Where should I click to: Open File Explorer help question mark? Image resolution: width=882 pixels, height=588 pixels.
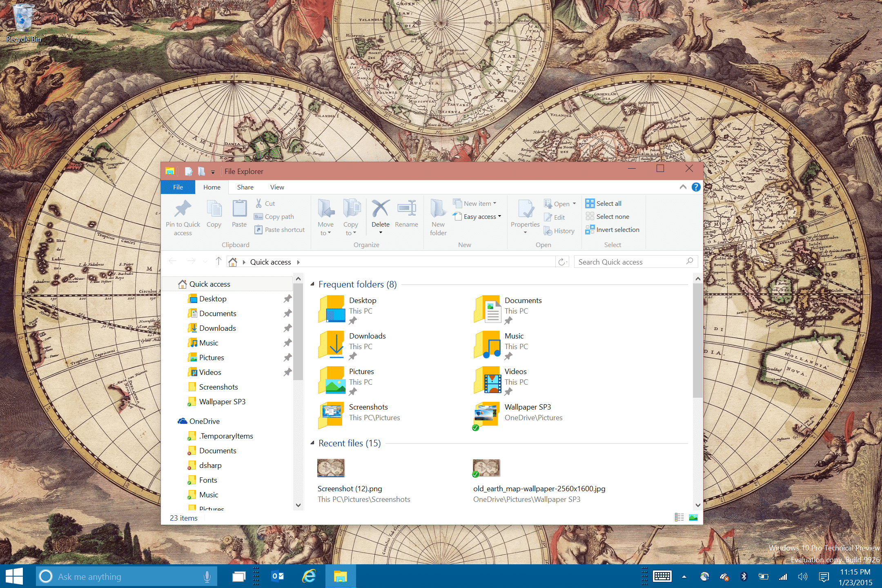[696, 187]
